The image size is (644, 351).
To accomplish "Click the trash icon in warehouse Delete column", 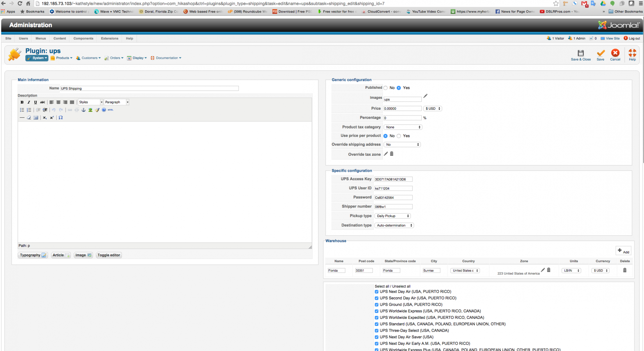I will click(625, 270).
